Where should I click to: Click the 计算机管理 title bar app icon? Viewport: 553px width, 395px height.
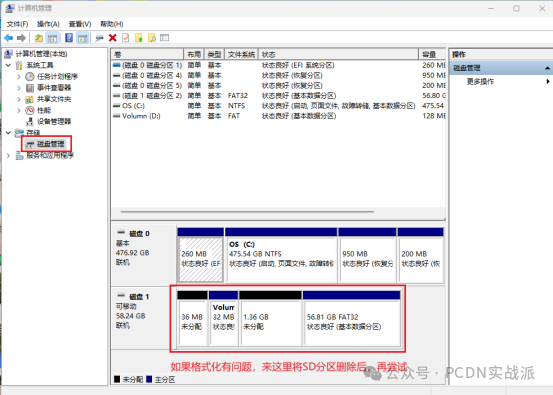coord(10,8)
